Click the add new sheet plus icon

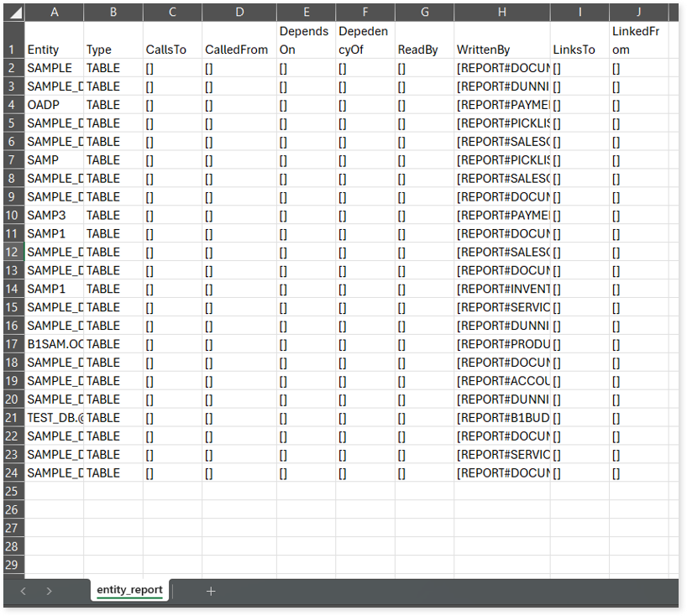click(x=211, y=591)
